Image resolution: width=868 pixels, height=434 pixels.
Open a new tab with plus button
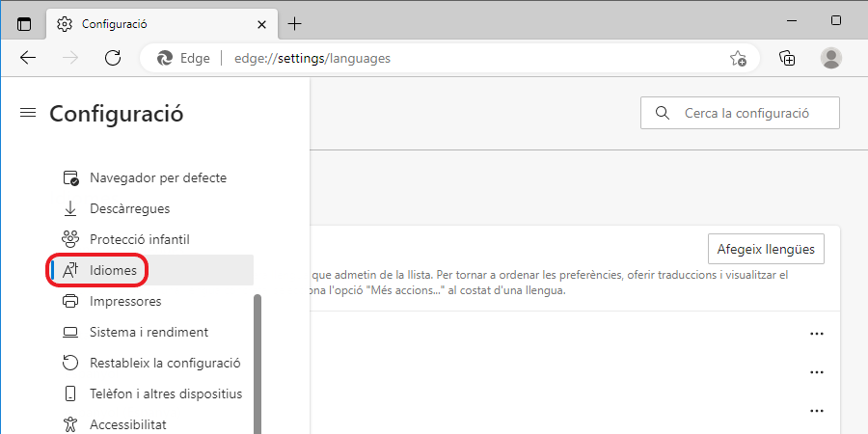[295, 23]
